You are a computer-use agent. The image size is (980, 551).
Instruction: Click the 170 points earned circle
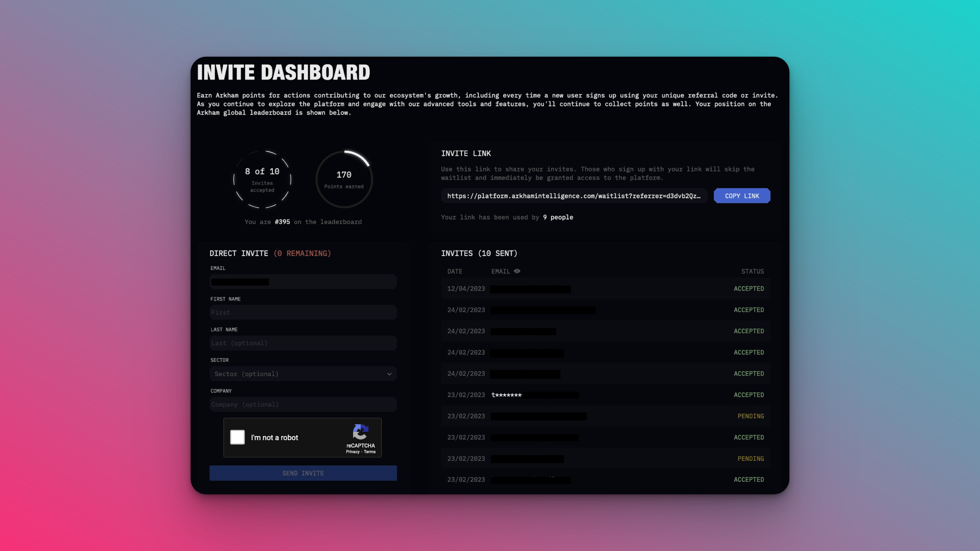tap(343, 179)
